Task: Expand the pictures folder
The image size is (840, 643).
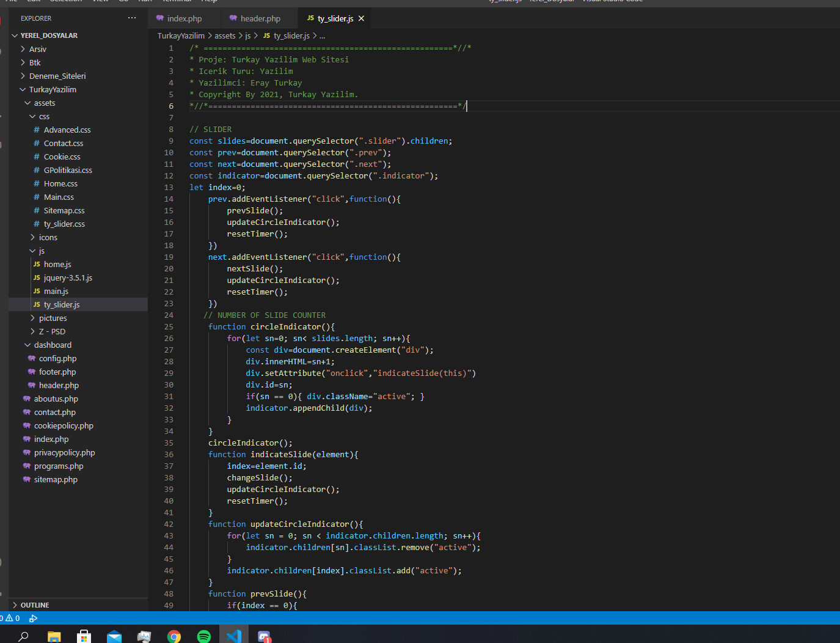Action: pos(53,318)
